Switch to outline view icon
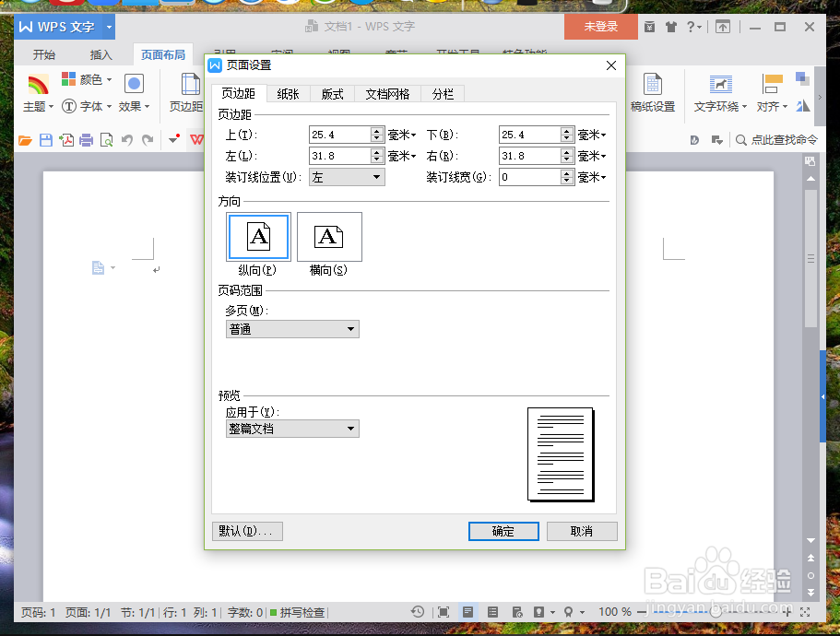This screenshot has width=840, height=636. coord(493,612)
